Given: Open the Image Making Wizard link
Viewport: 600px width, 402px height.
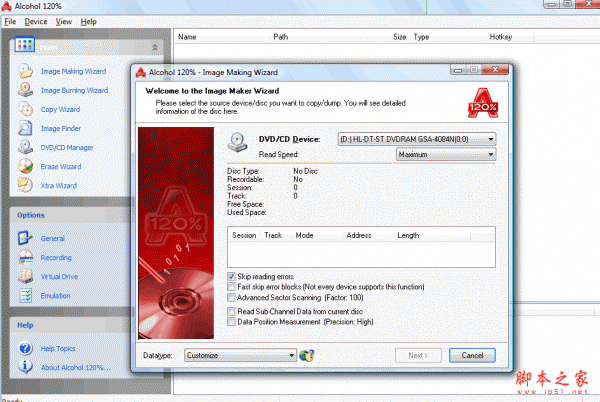Looking at the screenshot, I should [x=73, y=71].
